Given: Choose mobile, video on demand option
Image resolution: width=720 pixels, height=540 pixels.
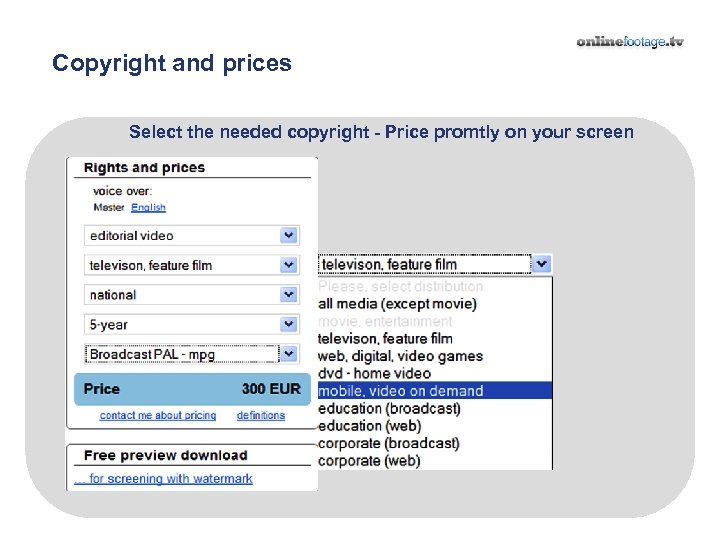Looking at the screenshot, I should [x=400, y=391].
